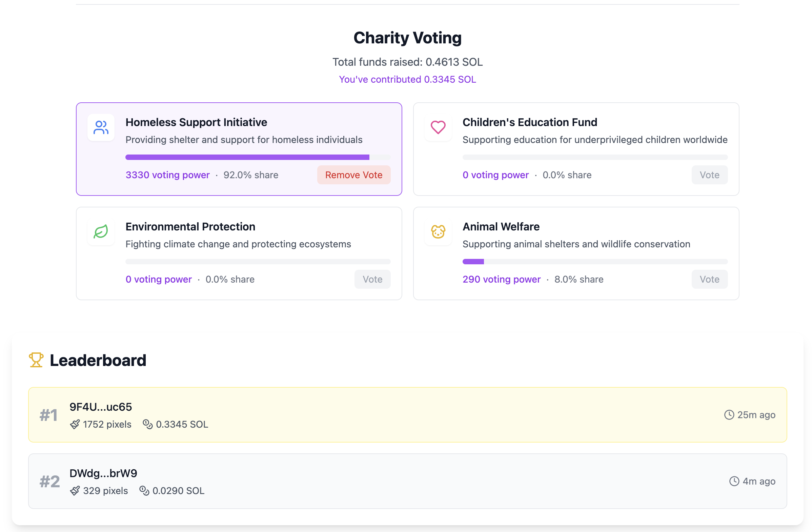
Task: Click the Animal Welfare progress bar
Action: [x=595, y=262]
